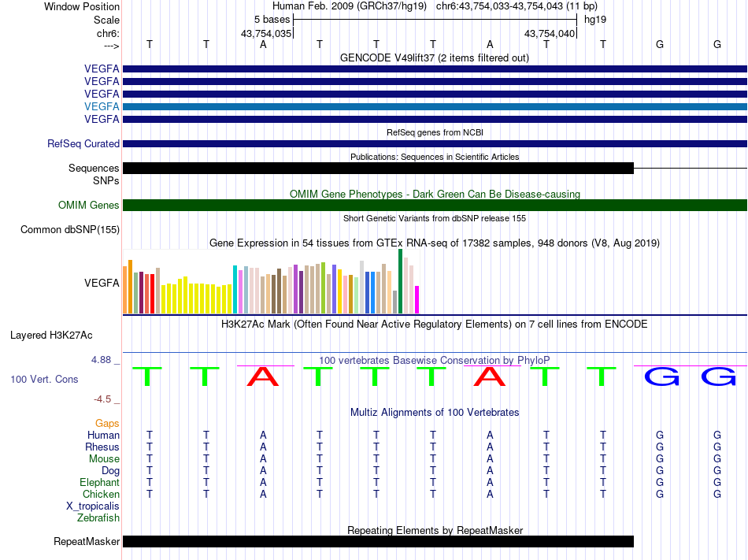Viewport: 748px width, 560px height.
Task: Click the Repeating Elements by RepeatMasker title
Action: 435,530
